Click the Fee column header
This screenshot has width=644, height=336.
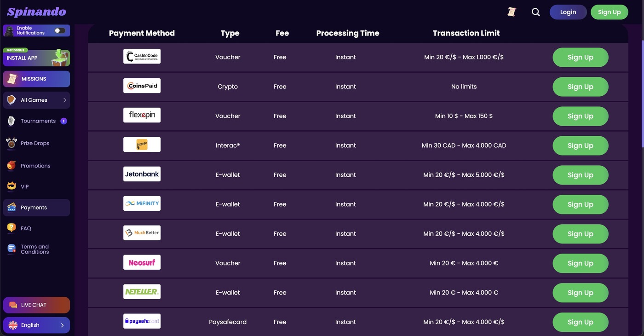[282, 33]
